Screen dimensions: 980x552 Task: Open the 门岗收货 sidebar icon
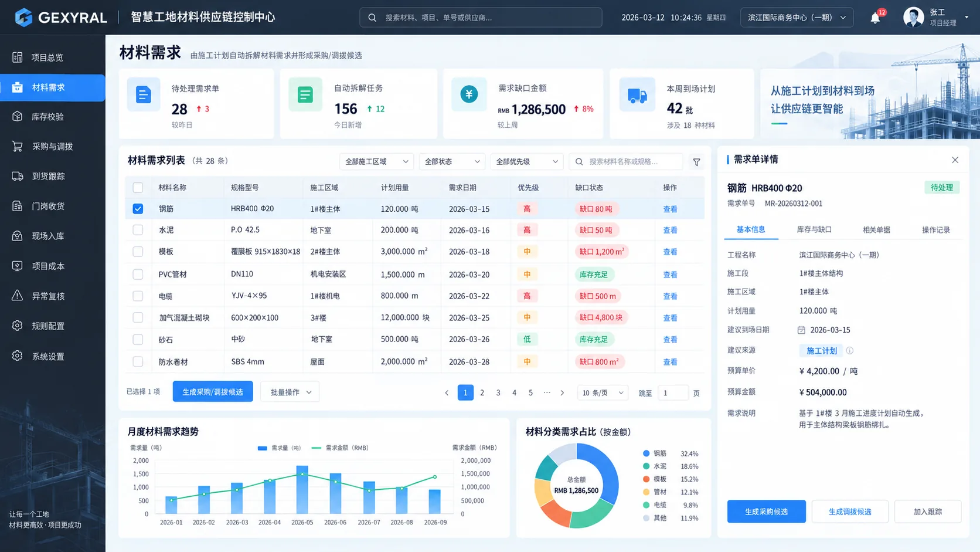(18, 206)
